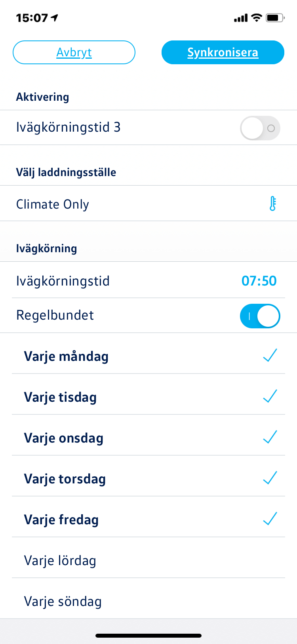Tap the Wi-Fi status icon

click(x=257, y=17)
